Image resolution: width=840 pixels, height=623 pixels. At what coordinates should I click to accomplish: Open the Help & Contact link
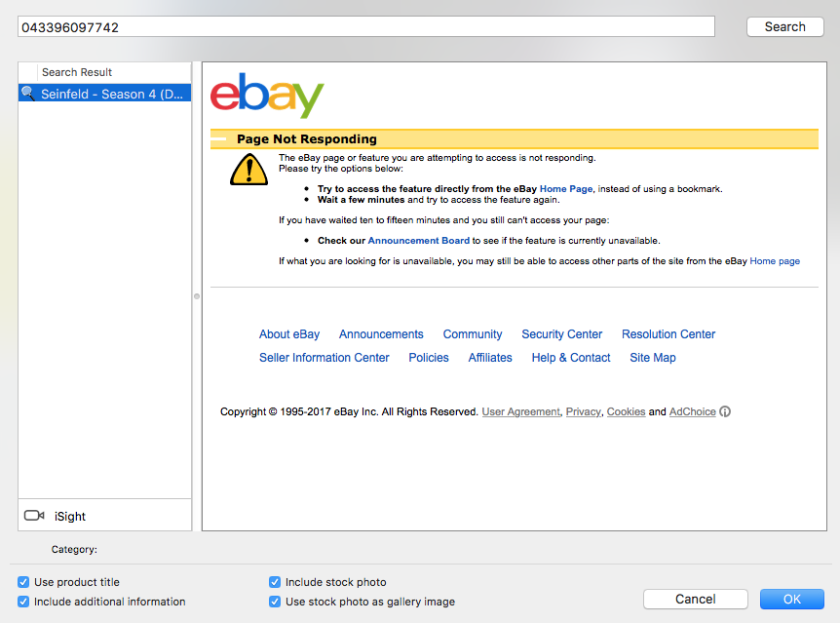click(x=571, y=358)
